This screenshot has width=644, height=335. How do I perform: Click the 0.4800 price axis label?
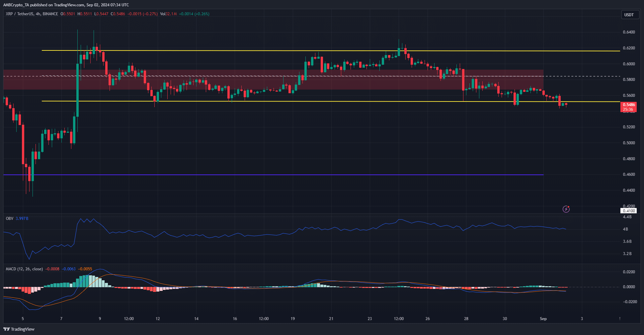point(629,159)
